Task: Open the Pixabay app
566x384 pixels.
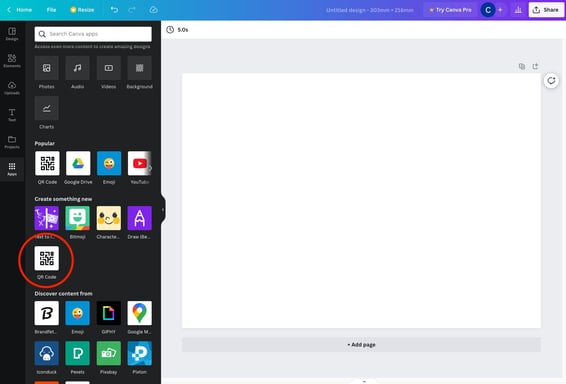Action: coord(109,353)
